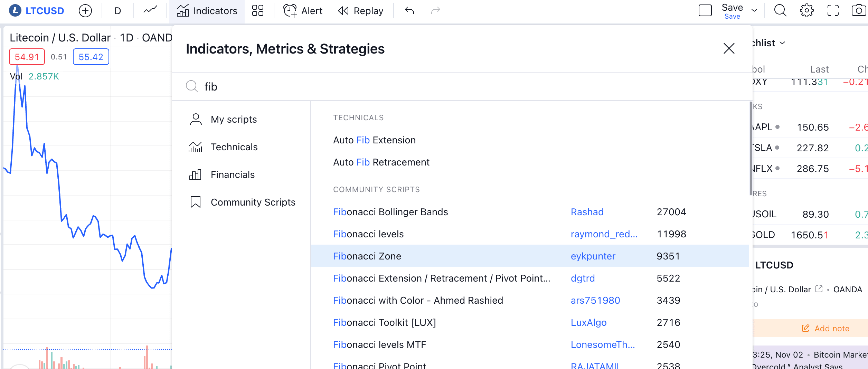The height and width of the screenshot is (369, 868).
Task: Select the DXY watchlist row
Action: click(810, 82)
